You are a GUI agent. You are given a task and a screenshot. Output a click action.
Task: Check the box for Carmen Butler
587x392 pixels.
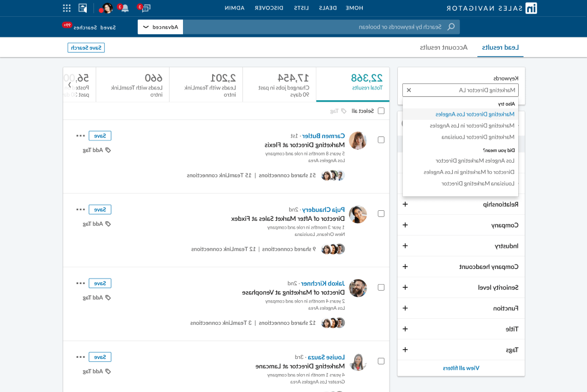(x=381, y=140)
